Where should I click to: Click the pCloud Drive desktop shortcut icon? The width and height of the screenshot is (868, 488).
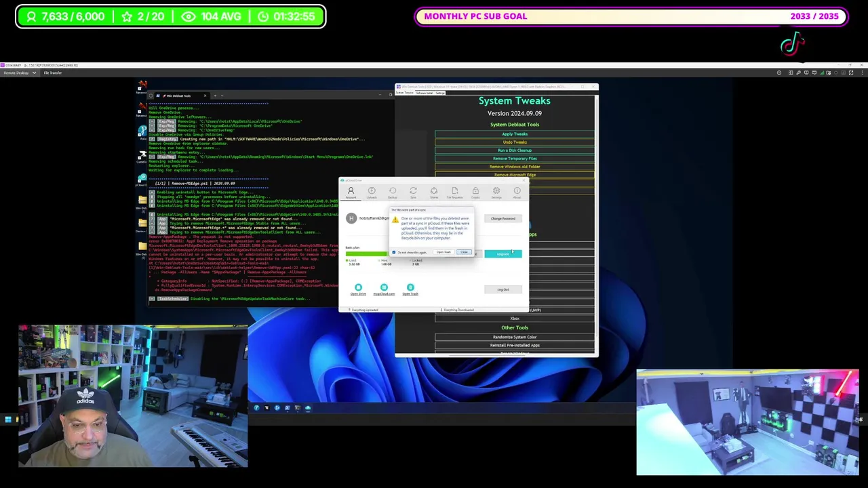tap(142, 179)
